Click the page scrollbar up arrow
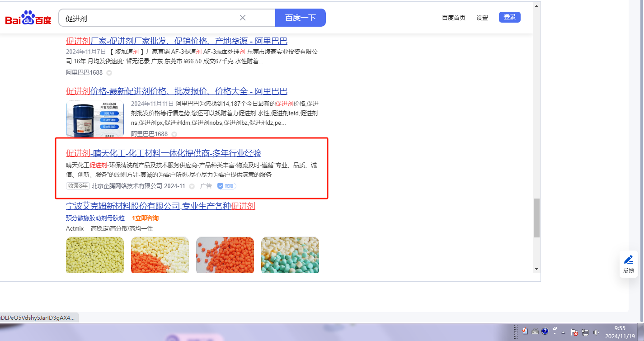The image size is (644, 341). [x=536, y=6]
